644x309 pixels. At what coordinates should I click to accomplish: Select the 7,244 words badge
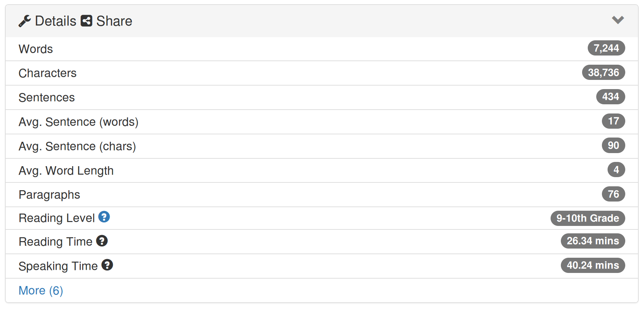606,48
